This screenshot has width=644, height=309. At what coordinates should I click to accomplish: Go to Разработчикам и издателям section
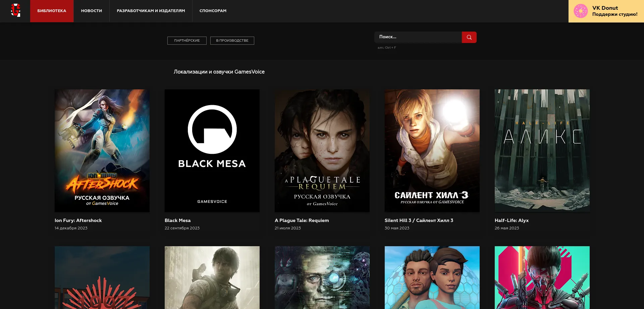151,11
